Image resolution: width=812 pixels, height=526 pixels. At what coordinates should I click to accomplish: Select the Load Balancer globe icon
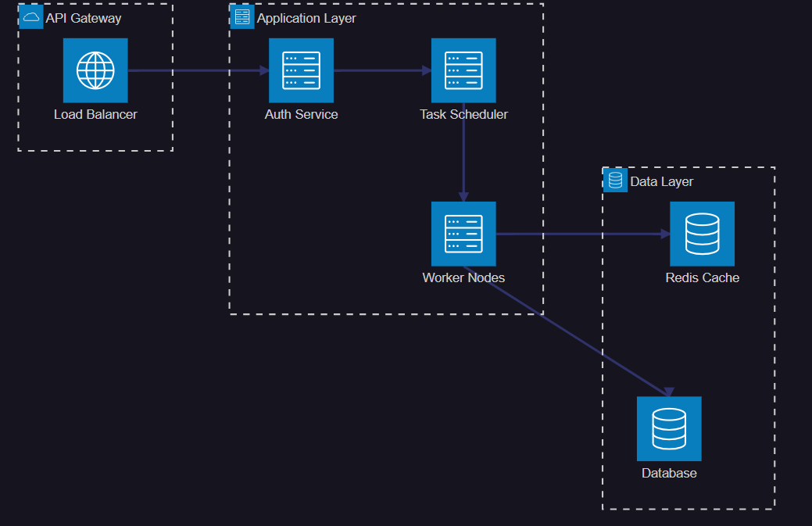coord(95,70)
